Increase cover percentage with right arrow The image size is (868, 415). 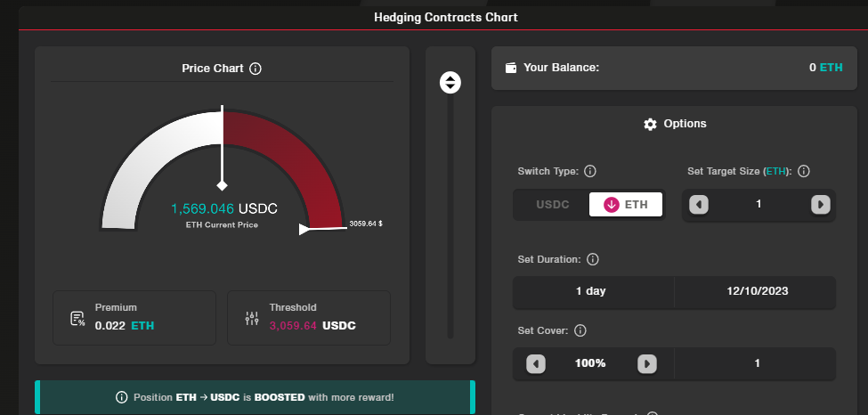coord(647,364)
